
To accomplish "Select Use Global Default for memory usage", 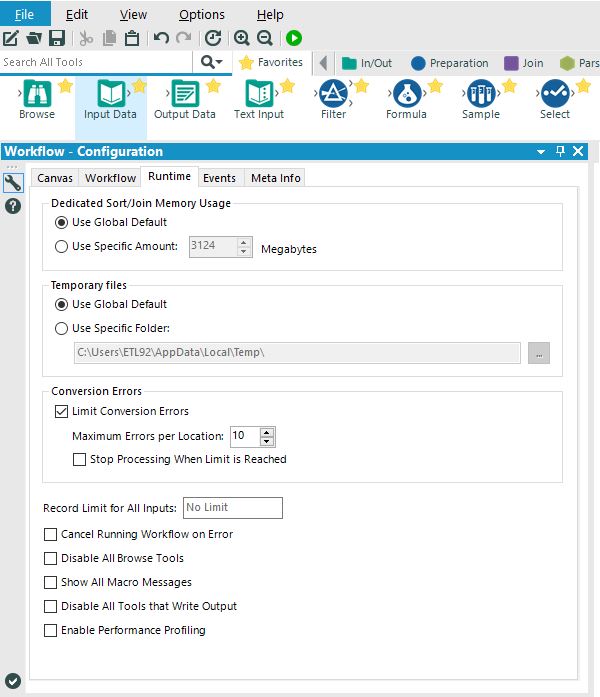I will point(61,222).
